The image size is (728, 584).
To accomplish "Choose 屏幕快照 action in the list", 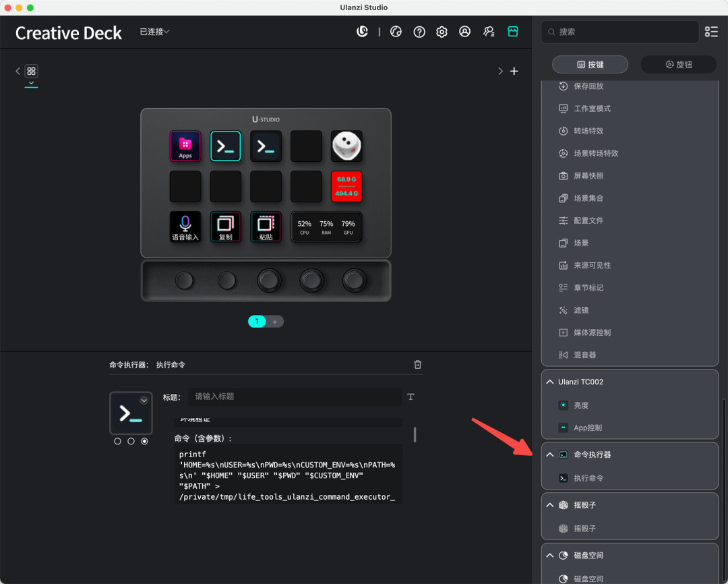I will [x=588, y=175].
